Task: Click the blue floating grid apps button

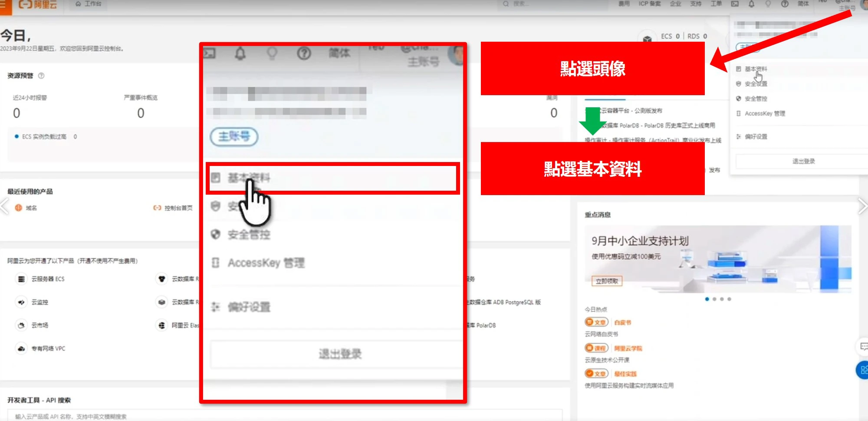Action: tap(863, 370)
